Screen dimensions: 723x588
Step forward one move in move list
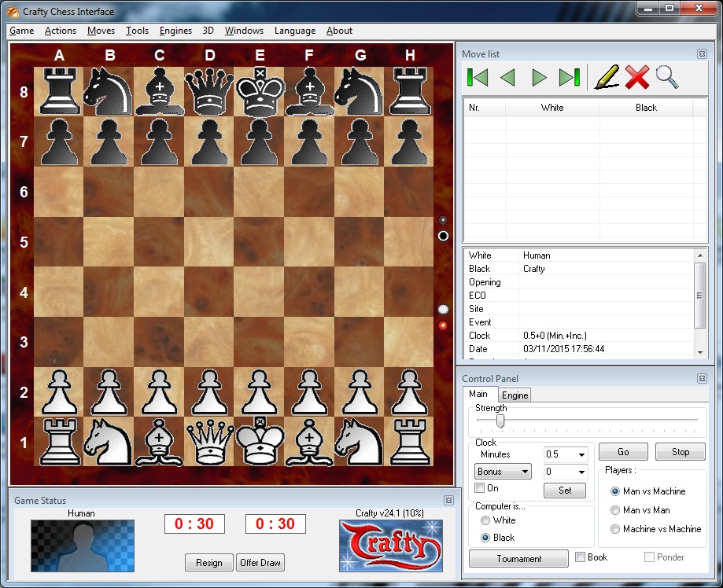pyautogui.click(x=540, y=76)
